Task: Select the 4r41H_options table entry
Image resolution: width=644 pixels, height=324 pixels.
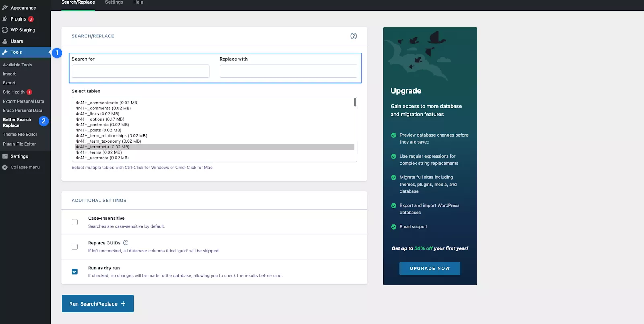Action: [100, 119]
